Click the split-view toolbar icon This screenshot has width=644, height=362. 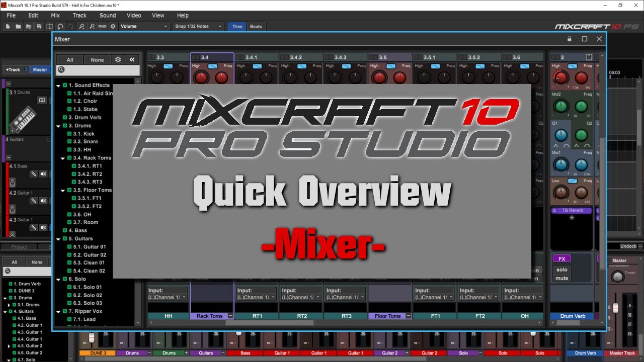click(x=50, y=26)
